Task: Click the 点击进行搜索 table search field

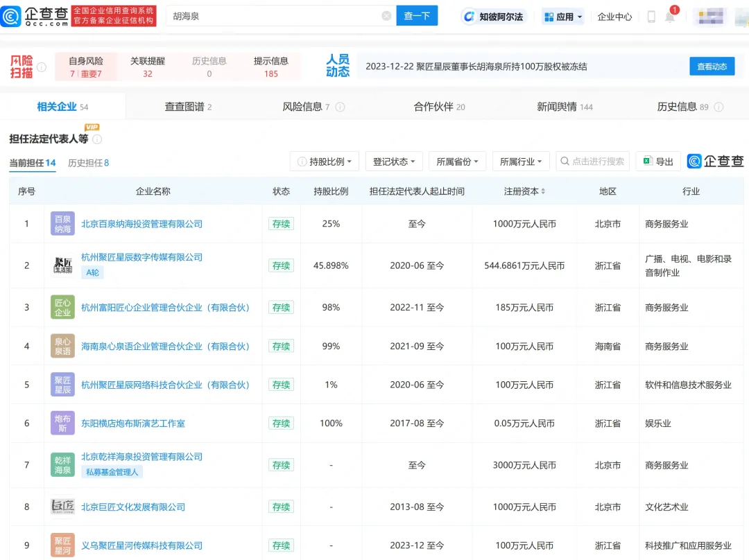Action: pos(592,162)
